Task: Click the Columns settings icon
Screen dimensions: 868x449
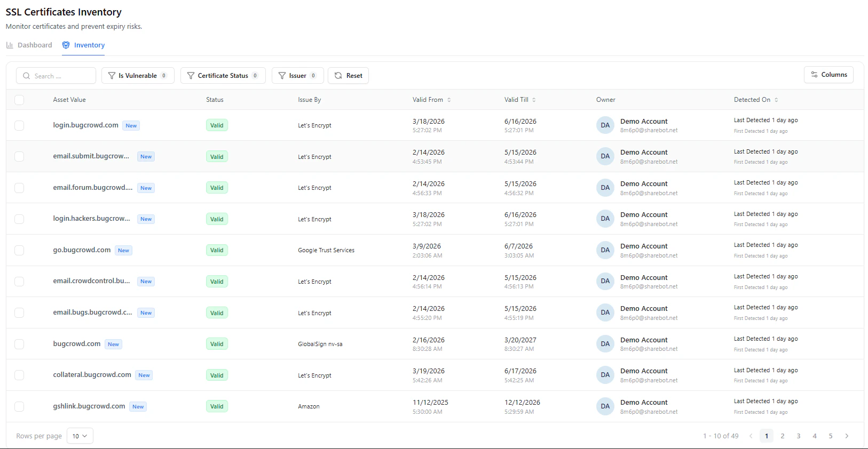Action: coord(814,75)
